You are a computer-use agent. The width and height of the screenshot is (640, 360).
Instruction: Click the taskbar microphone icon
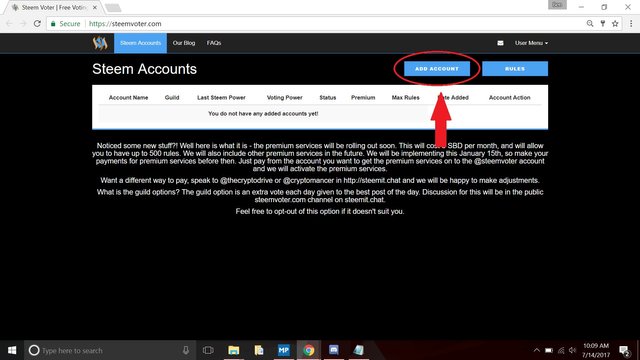pos(186,350)
